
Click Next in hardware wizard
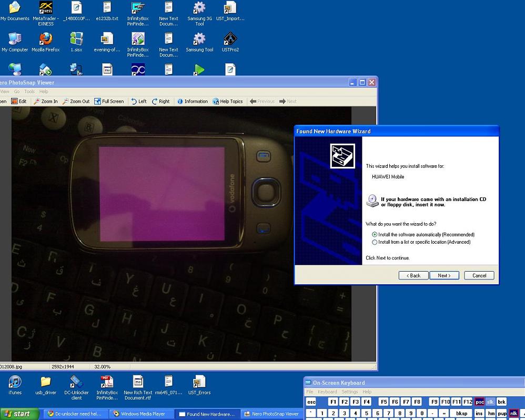pyautogui.click(x=444, y=275)
